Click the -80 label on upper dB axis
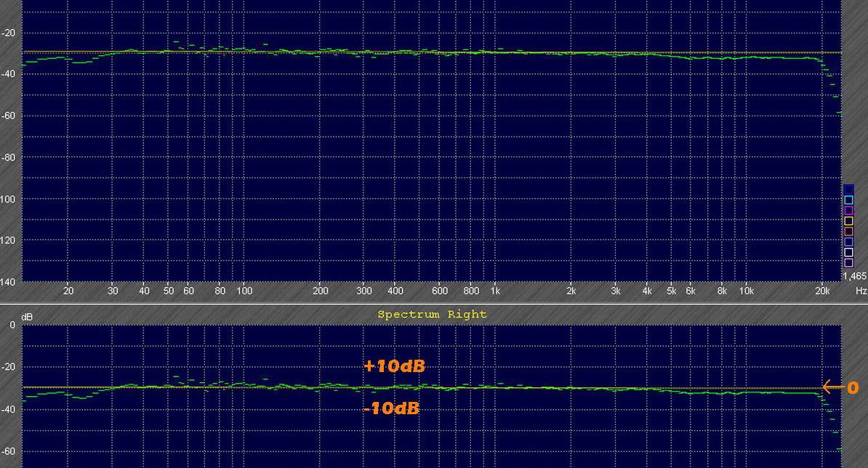The image size is (868, 468). pyautogui.click(x=9, y=158)
